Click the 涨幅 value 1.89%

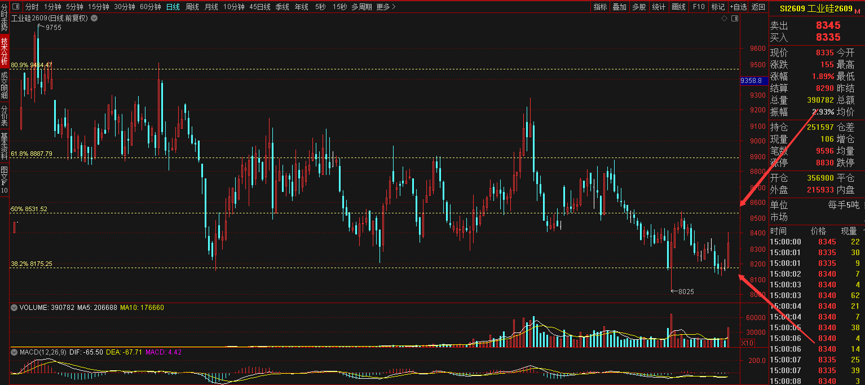(823, 76)
